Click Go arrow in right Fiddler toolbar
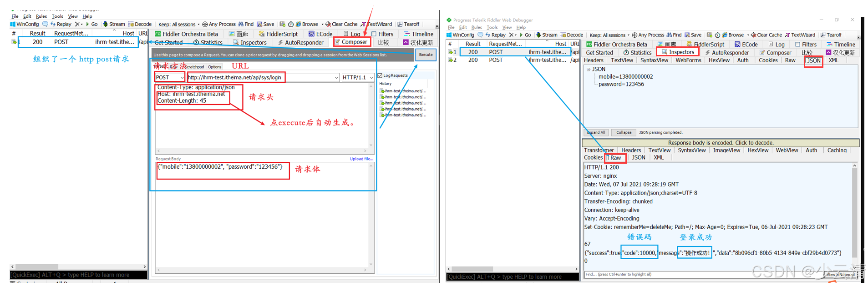The height and width of the screenshot is (286, 868). coord(525,35)
